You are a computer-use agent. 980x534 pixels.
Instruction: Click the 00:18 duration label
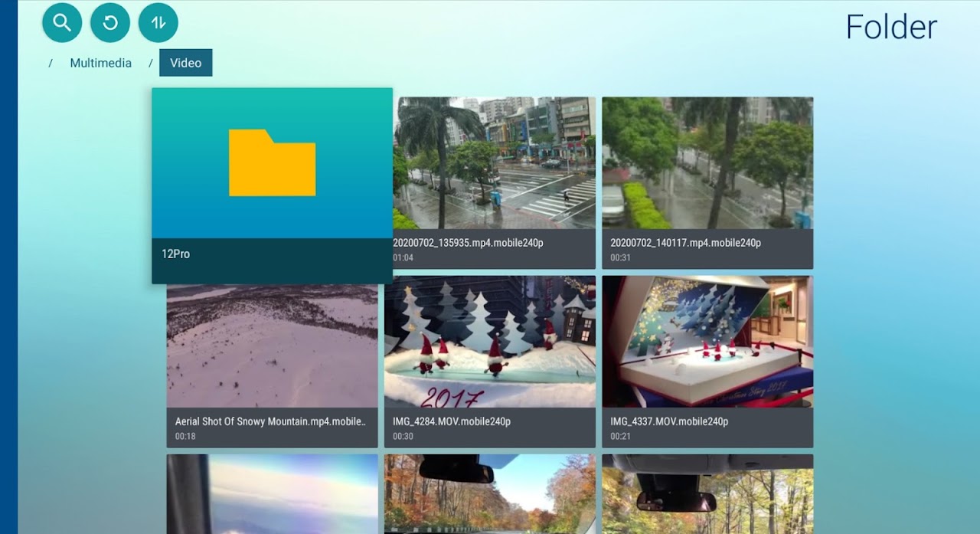pos(185,437)
